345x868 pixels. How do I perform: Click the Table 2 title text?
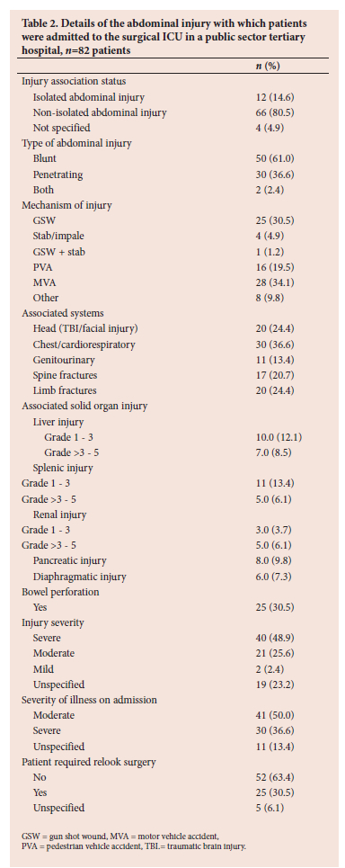164,36
